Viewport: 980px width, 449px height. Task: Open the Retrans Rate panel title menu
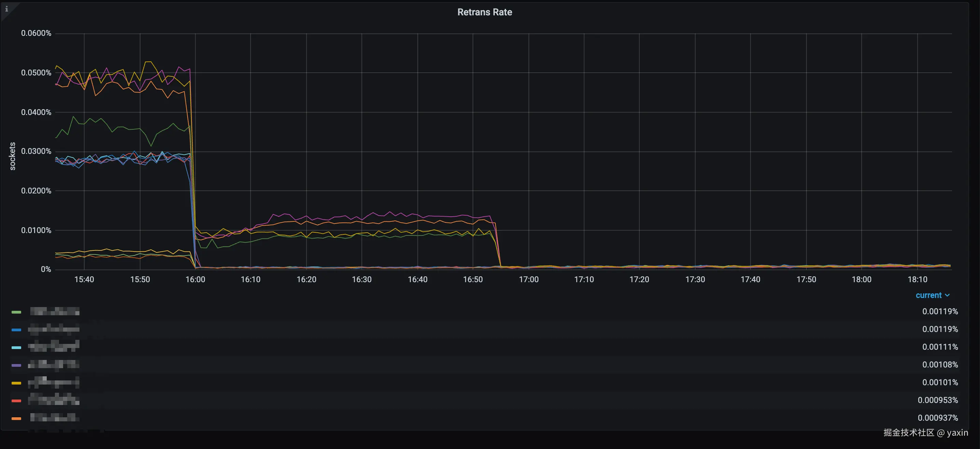coord(484,12)
